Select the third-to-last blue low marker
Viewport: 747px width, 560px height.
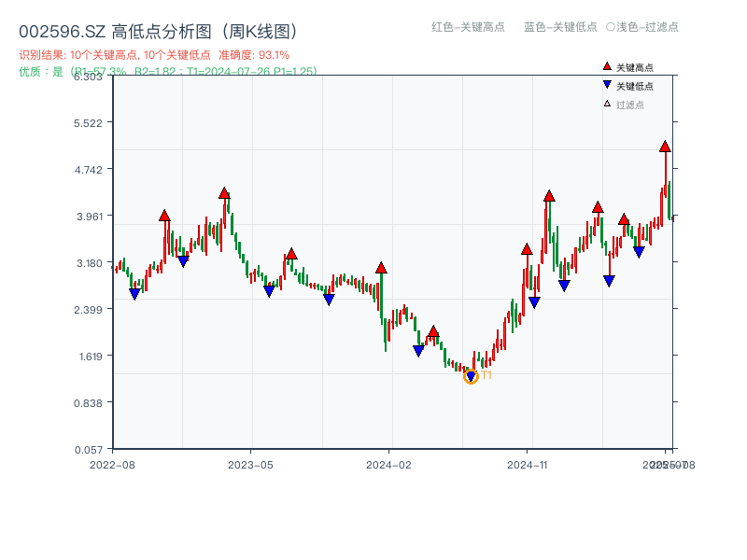click(x=564, y=286)
